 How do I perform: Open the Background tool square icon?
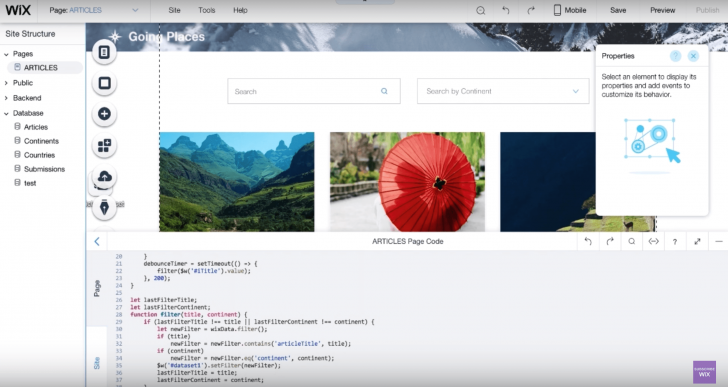[x=104, y=83]
